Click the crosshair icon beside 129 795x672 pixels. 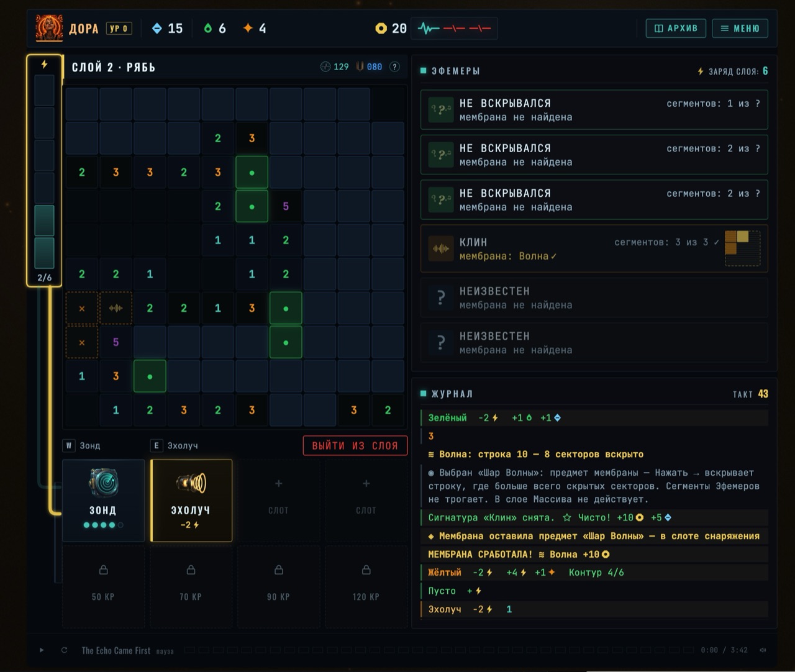[325, 66]
